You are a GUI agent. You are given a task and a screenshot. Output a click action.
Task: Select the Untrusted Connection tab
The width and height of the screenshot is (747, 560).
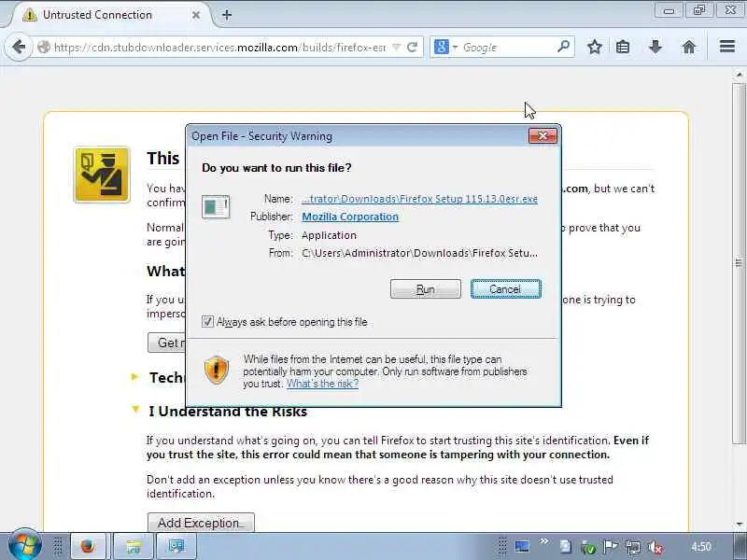(112, 15)
